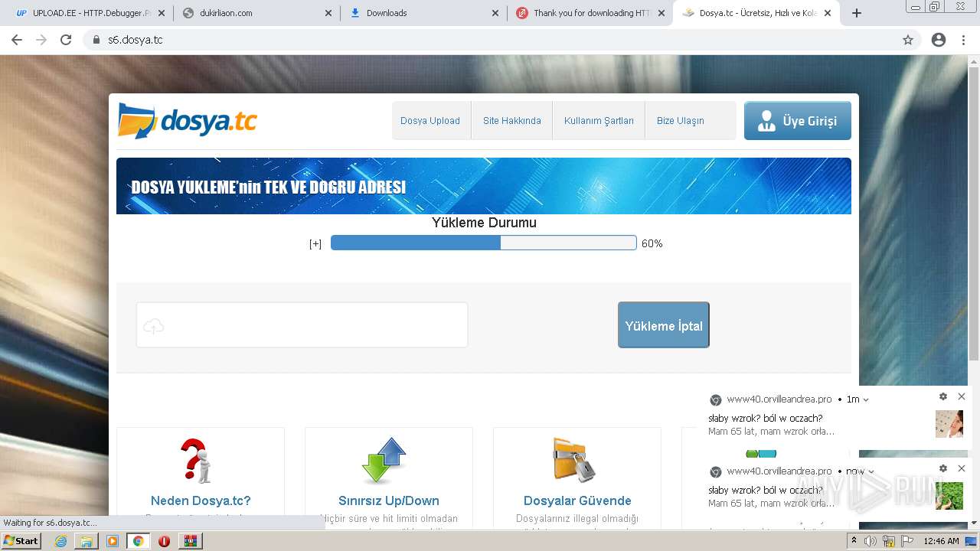Click the site lock icon
The width and height of the screenshot is (980, 551).
click(x=96, y=40)
